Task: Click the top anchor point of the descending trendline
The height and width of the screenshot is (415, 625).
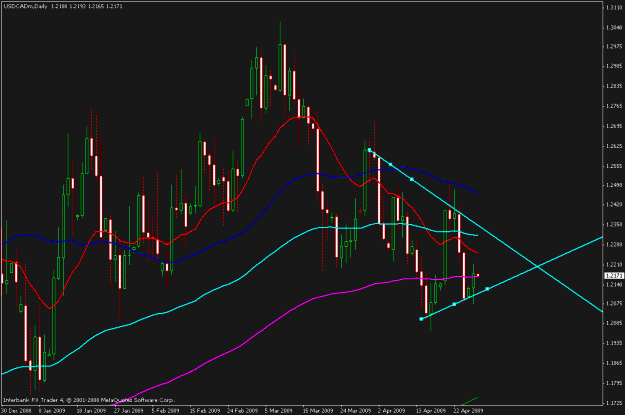Action: (x=369, y=150)
